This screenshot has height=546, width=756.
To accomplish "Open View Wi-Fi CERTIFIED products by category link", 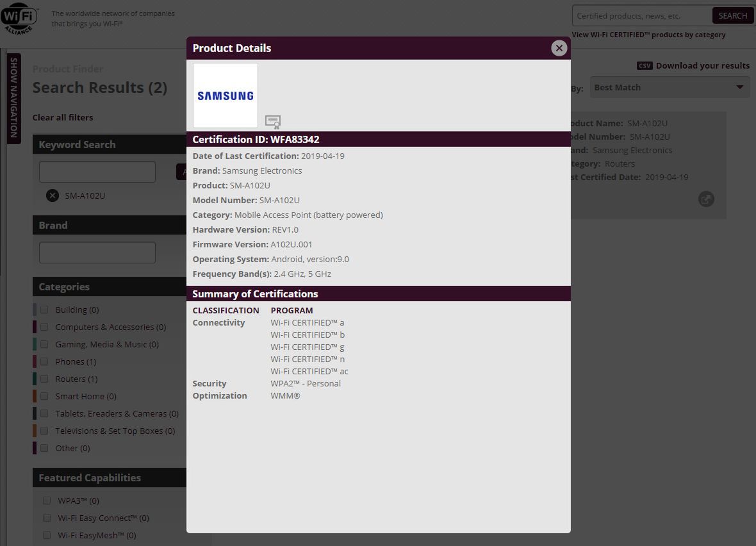I will (x=648, y=35).
